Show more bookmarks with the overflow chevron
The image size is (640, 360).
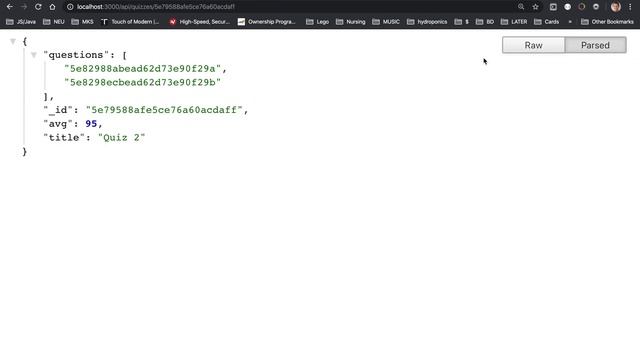coord(570,22)
